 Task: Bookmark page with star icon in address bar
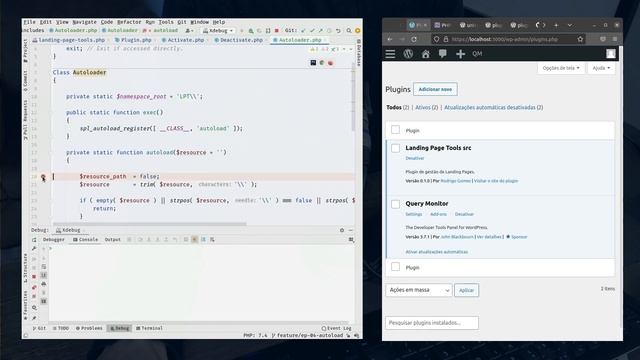coord(580,39)
